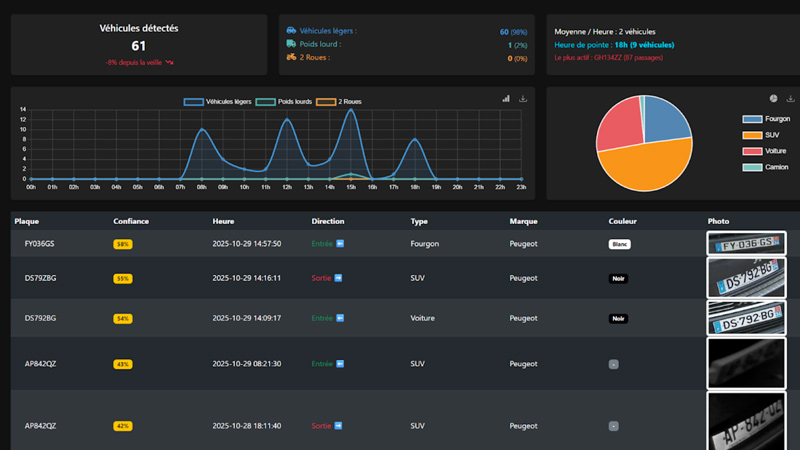The image size is (800, 450).
Task: Click the truck icon beside Poids lourd
Action: [x=291, y=44]
